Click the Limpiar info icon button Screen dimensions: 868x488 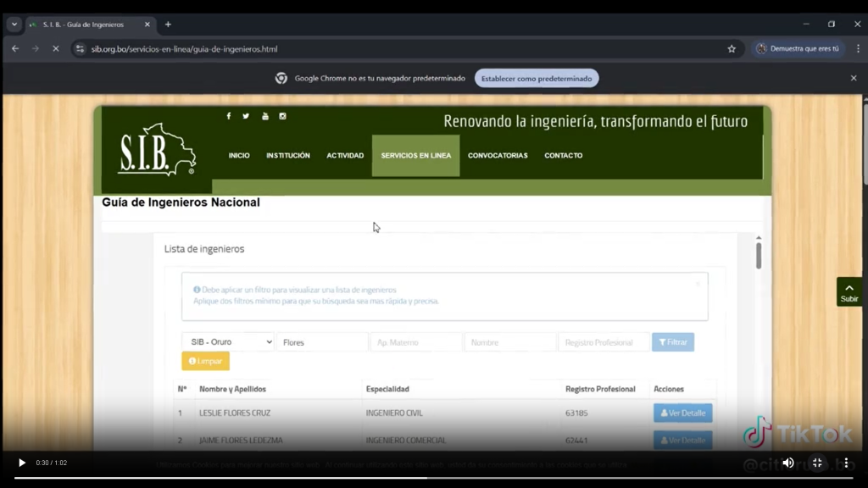click(193, 360)
